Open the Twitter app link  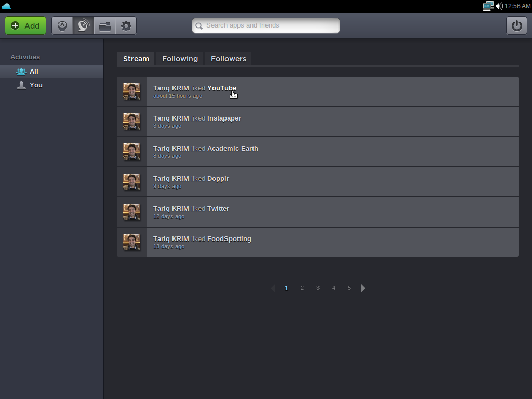(218, 209)
